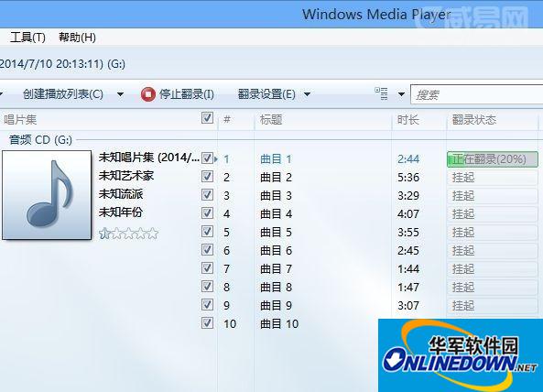Select the music note album art thumbnail
543x392 pixels.
pos(47,195)
